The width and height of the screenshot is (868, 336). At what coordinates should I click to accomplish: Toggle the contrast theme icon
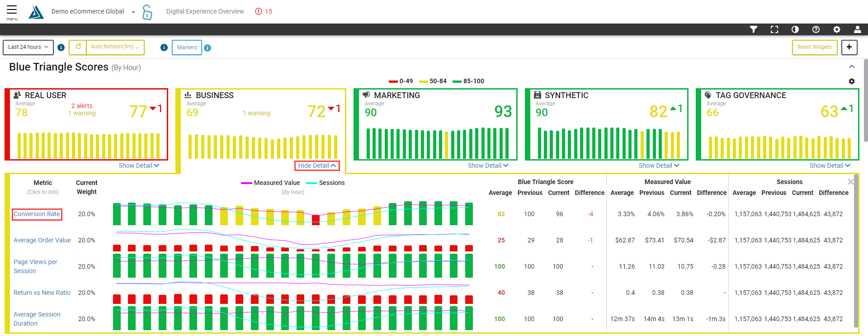coord(795,29)
